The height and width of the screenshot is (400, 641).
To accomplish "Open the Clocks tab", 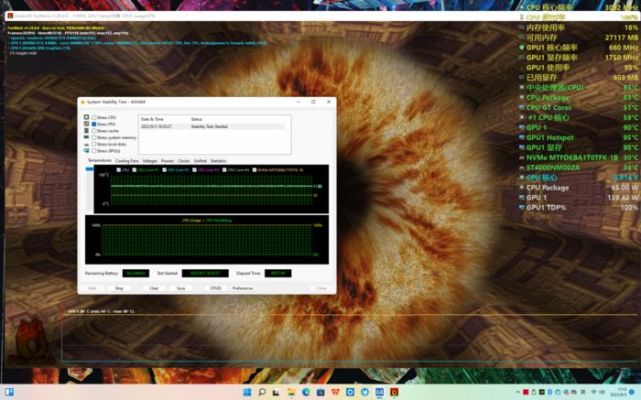I will click(184, 161).
